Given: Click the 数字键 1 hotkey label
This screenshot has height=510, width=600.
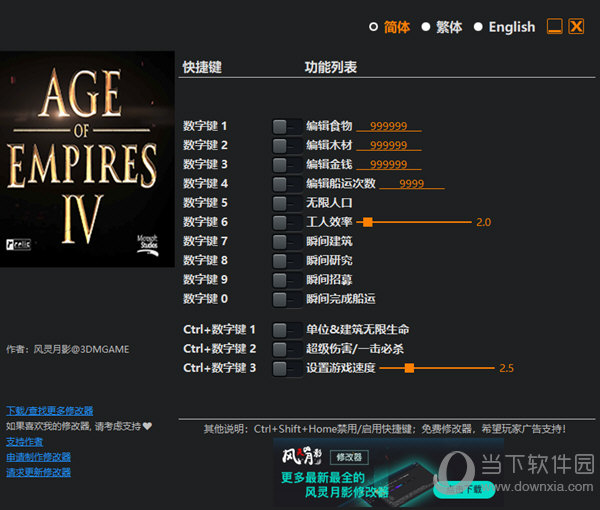Looking at the screenshot, I should tap(205, 126).
